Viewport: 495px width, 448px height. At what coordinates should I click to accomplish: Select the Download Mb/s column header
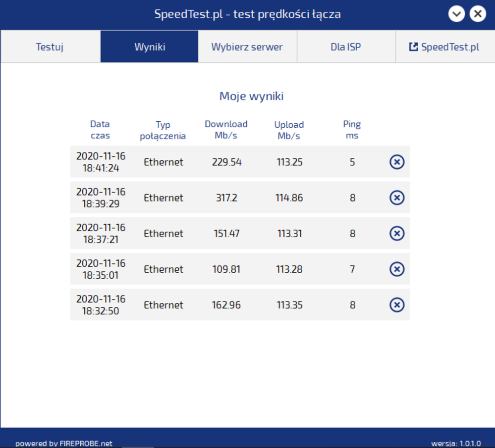[x=226, y=130]
